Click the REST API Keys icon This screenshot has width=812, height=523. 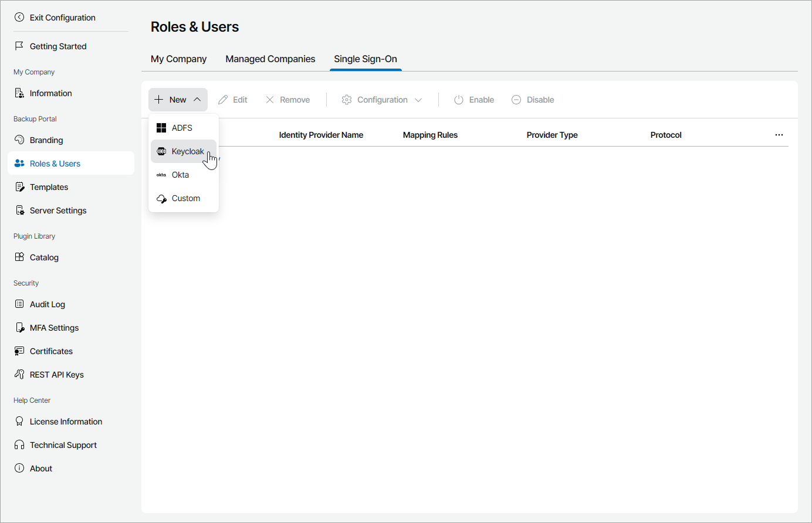pos(19,375)
